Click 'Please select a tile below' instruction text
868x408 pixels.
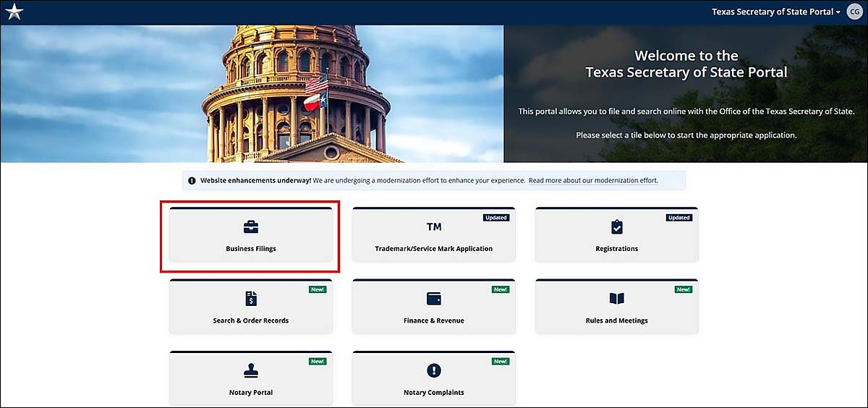686,135
